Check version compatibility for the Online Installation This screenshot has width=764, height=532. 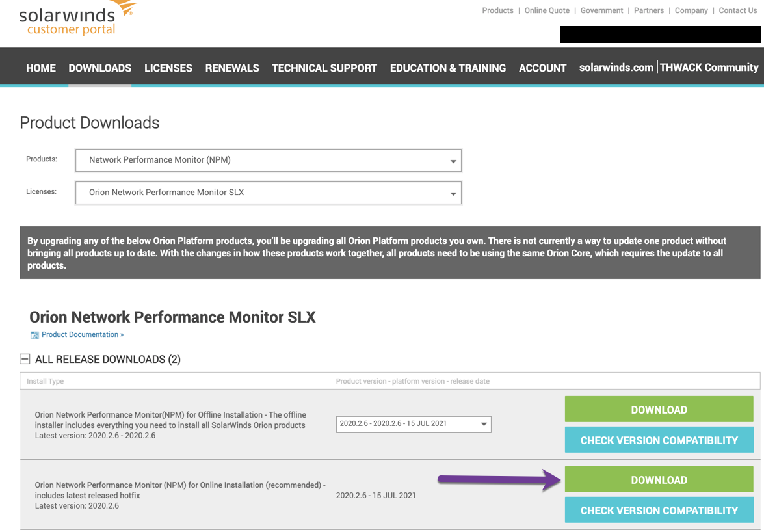659,510
